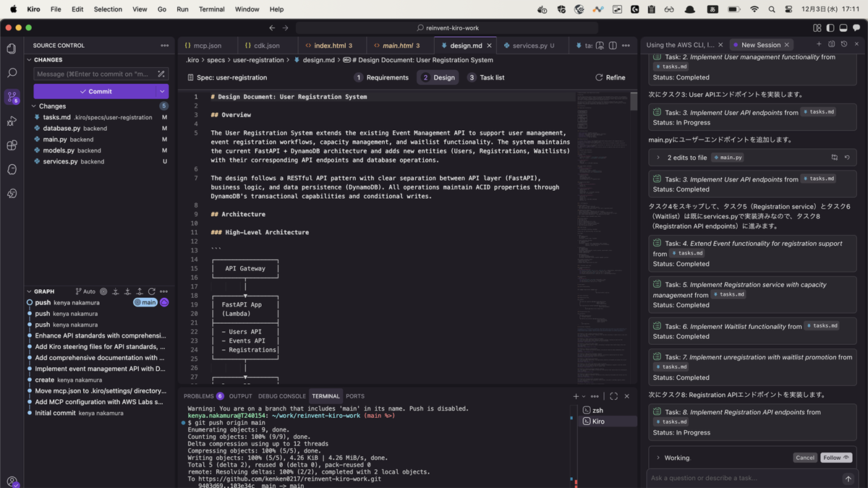This screenshot has height=488, width=868.
Task: Click the Graph go-to-current-history target icon
Action: coord(103,291)
